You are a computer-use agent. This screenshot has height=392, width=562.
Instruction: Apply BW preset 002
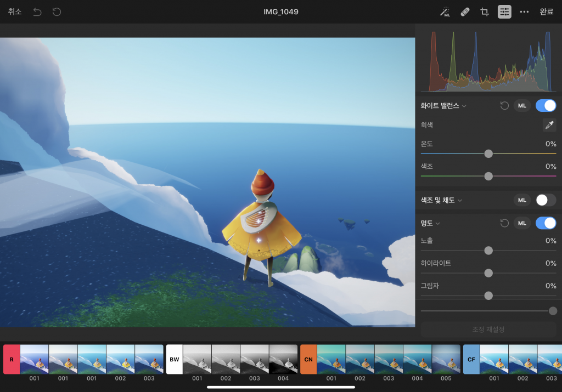point(226,360)
